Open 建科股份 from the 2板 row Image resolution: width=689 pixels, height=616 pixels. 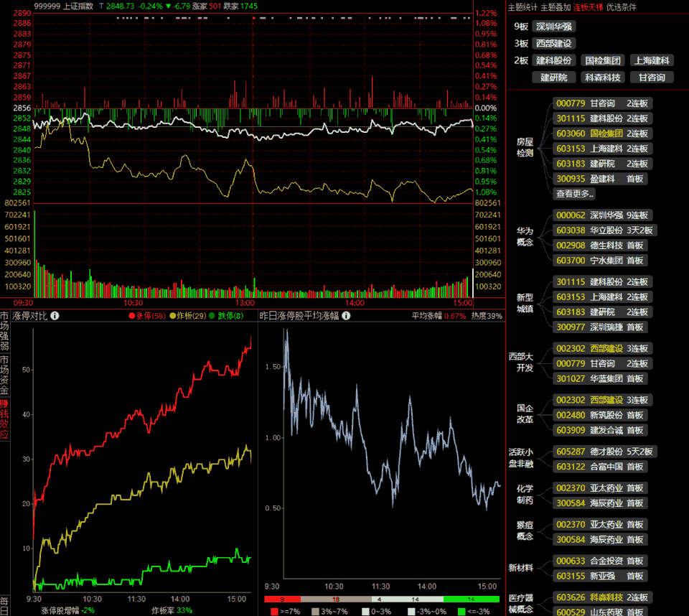click(553, 61)
